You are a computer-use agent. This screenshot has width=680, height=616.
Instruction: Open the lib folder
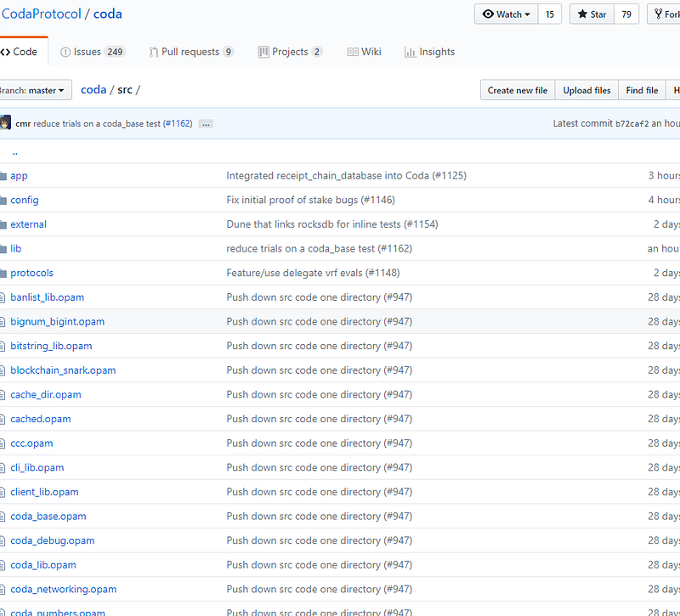point(15,248)
